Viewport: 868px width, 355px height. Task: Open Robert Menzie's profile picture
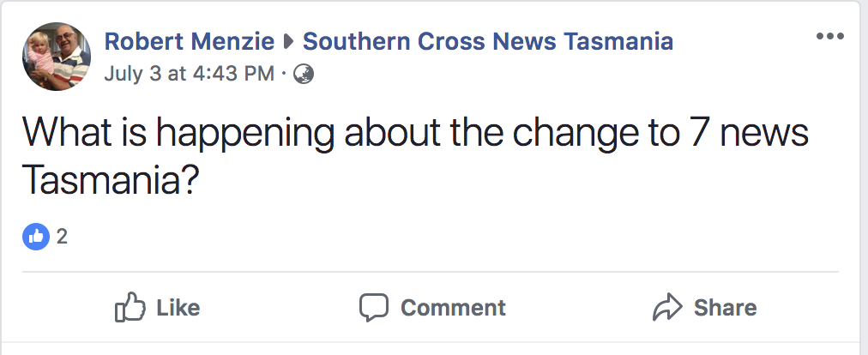click(x=57, y=57)
